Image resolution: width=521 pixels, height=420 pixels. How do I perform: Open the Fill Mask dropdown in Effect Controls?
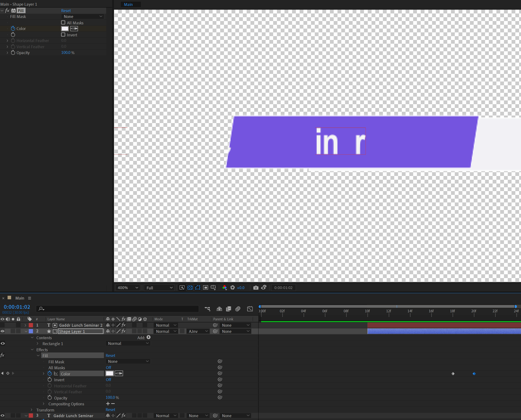click(83, 17)
